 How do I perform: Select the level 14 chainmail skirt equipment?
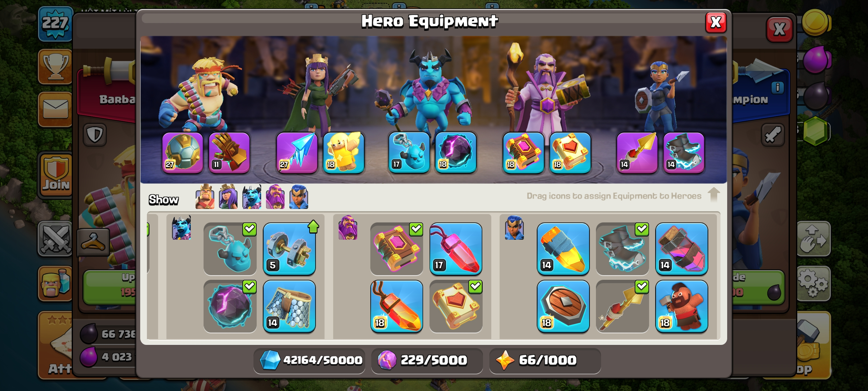click(289, 306)
